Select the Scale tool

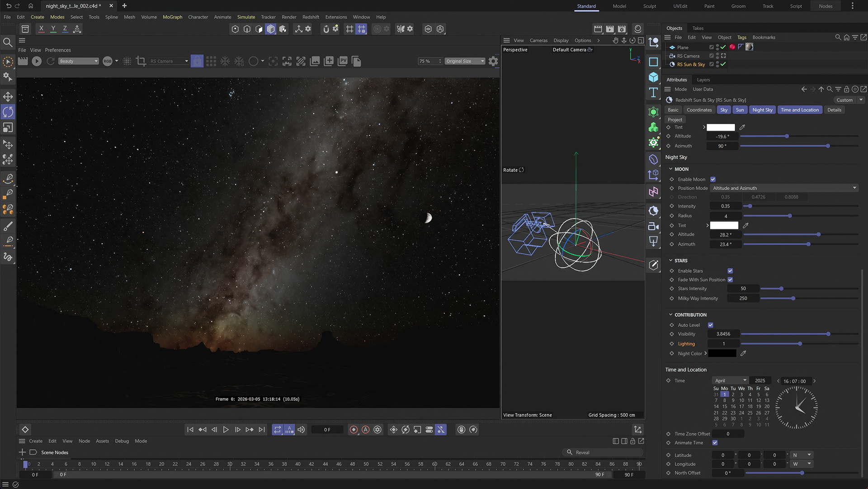[8, 127]
